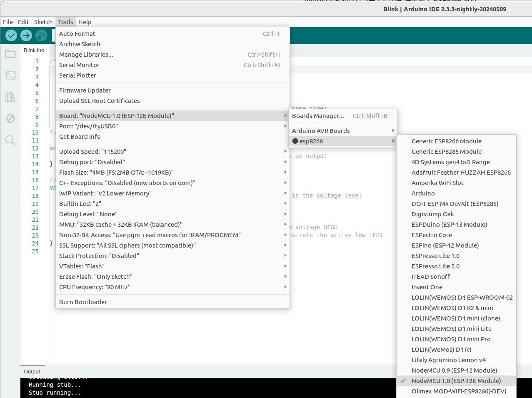
Task: Choose Generic ESP8266 Module board
Action: [446, 141]
